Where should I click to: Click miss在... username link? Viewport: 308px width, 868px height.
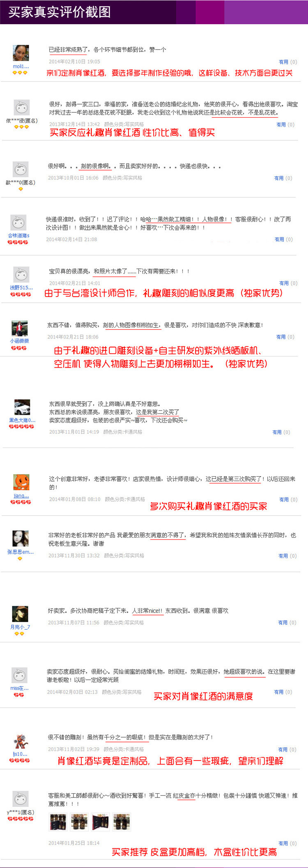pos(19,688)
